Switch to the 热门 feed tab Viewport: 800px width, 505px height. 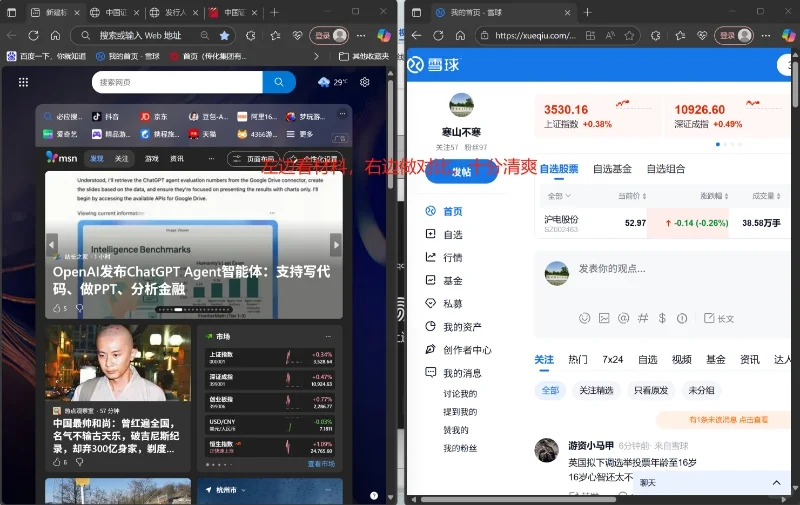(x=578, y=360)
